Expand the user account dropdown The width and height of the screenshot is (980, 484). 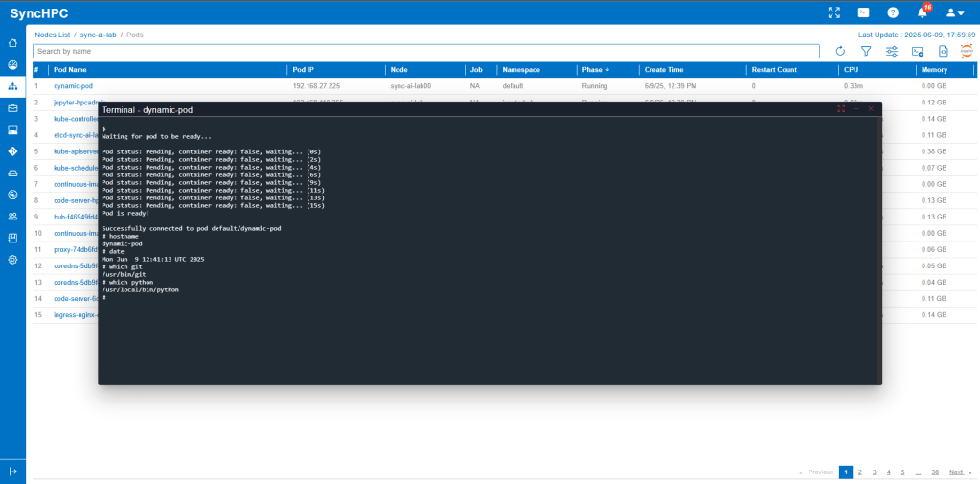pyautogui.click(x=955, y=12)
